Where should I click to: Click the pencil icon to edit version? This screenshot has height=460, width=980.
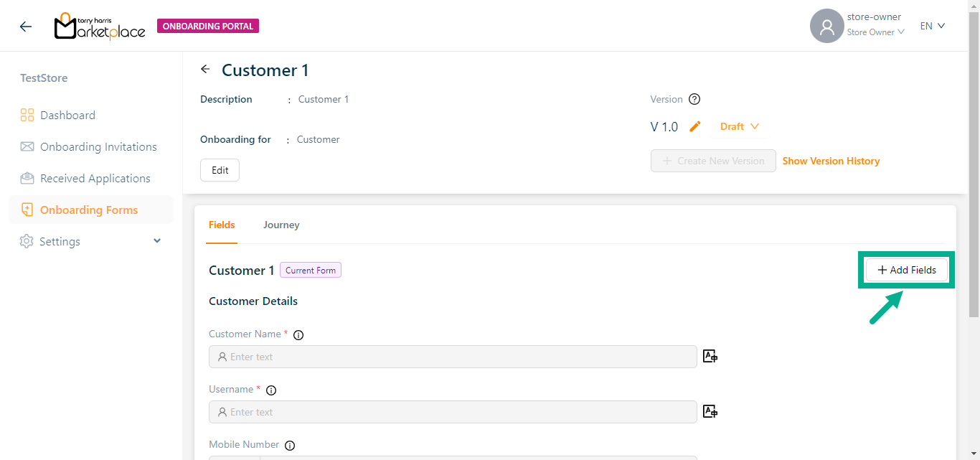pyautogui.click(x=694, y=126)
